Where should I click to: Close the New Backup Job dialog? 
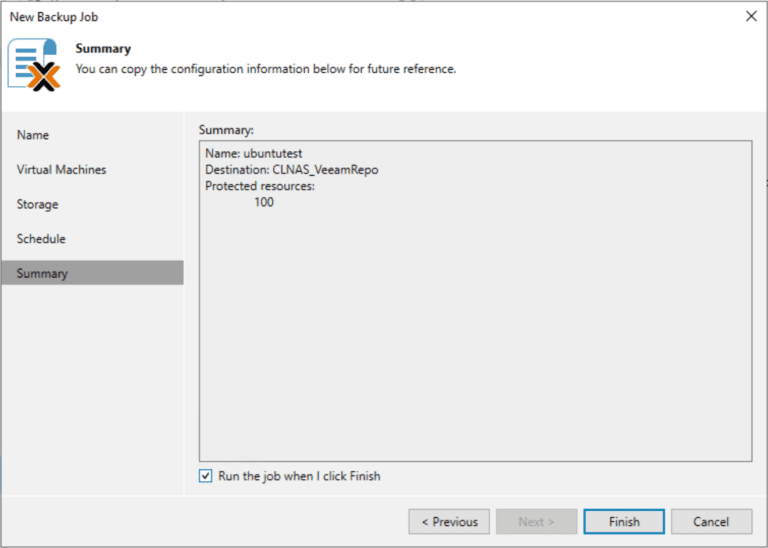[751, 16]
